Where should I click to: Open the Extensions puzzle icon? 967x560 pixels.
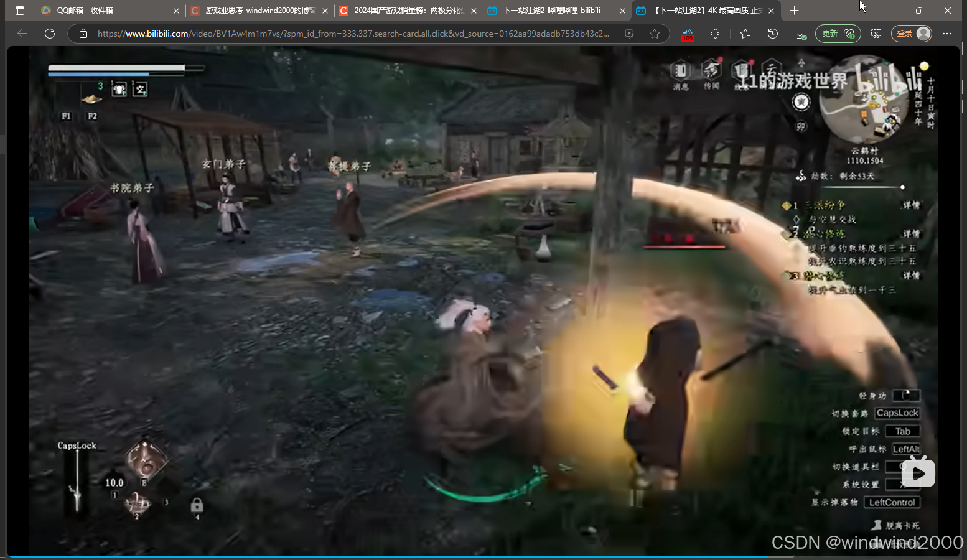point(715,34)
